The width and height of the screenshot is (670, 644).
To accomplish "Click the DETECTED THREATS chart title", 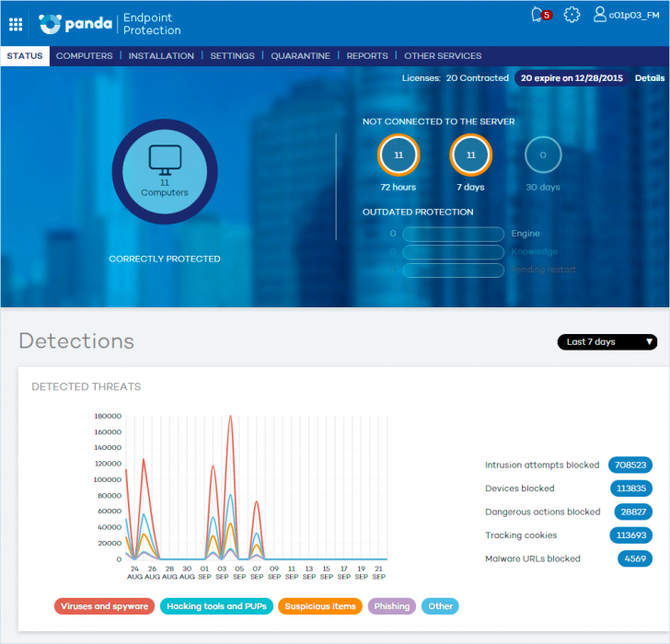I will tap(87, 387).
